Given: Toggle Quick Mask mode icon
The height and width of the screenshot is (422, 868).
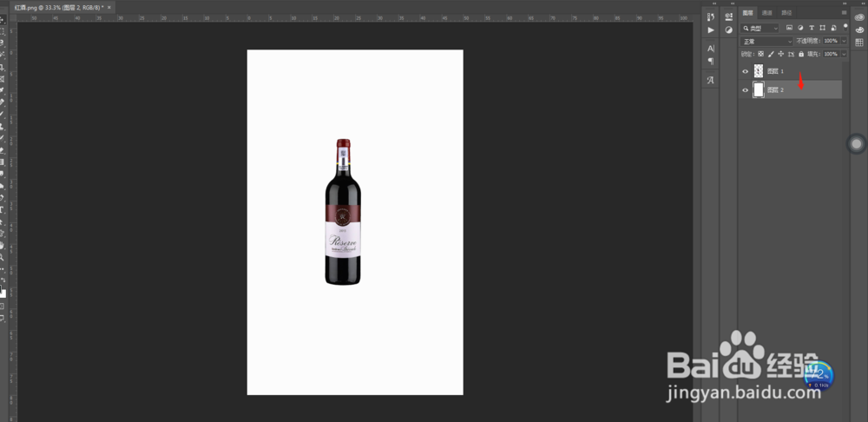Looking at the screenshot, I should pos(3,306).
